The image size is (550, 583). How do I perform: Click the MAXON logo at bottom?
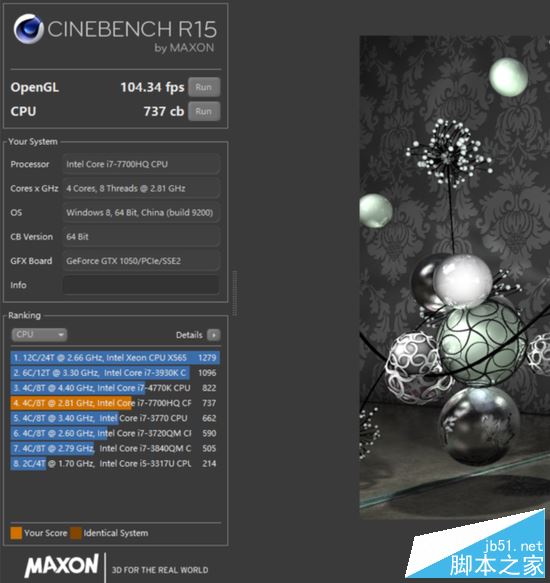[62, 566]
